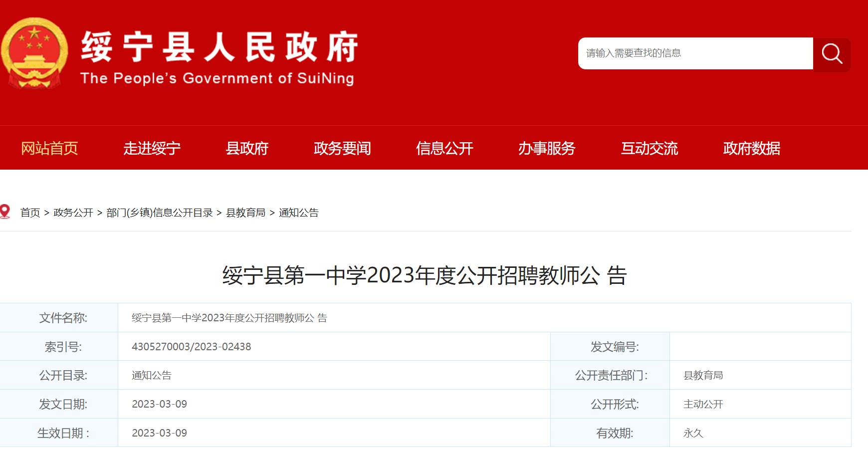Click 县教育局 in the 公开责任部门 row
Viewport: 868px width, 451px height.
(x=703, y=375)
